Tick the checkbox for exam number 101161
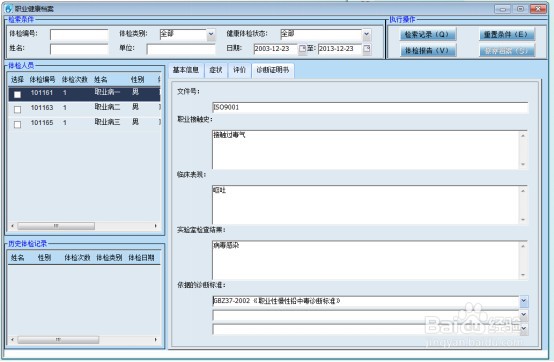This screenshot has width=554, height=362. [x=17, y=94]
